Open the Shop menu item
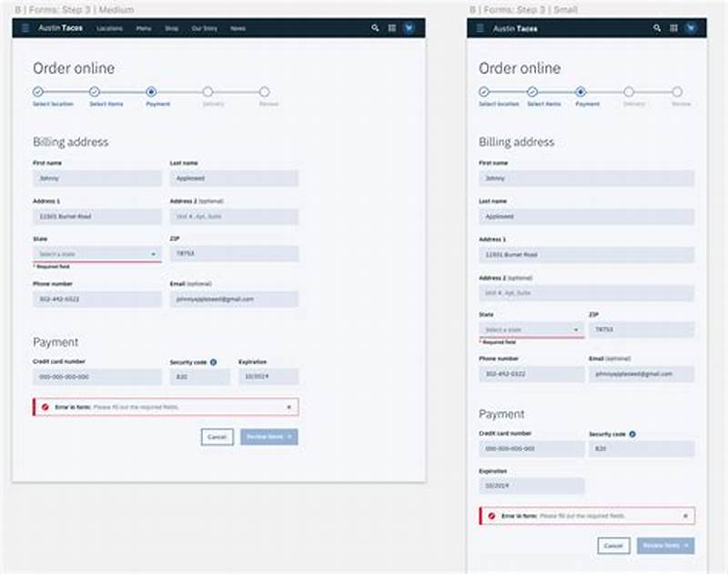This screenshot has width=728, height=574. (x=169, y=27)
